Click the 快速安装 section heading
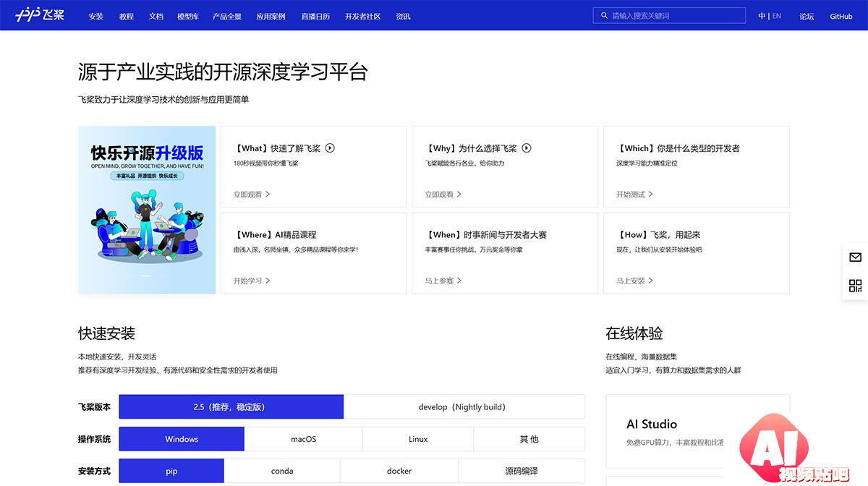 pyautogui.click(x=107, y=333)
